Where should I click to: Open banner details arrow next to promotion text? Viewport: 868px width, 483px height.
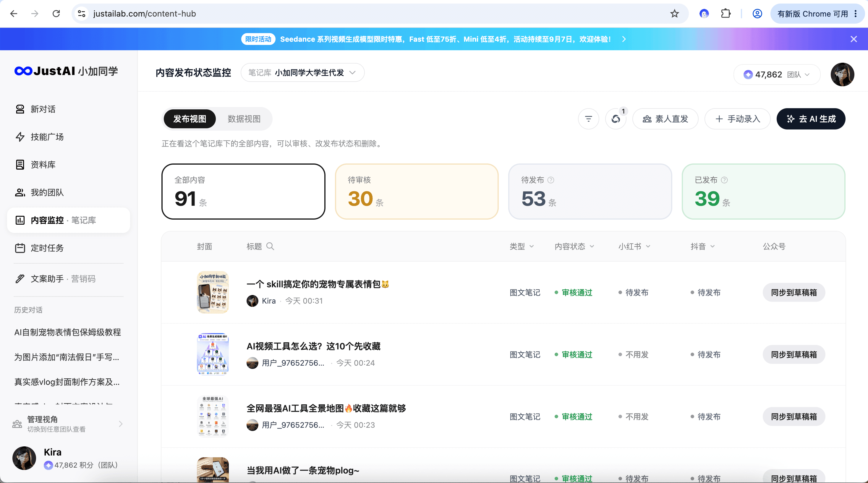pos(624,39)
